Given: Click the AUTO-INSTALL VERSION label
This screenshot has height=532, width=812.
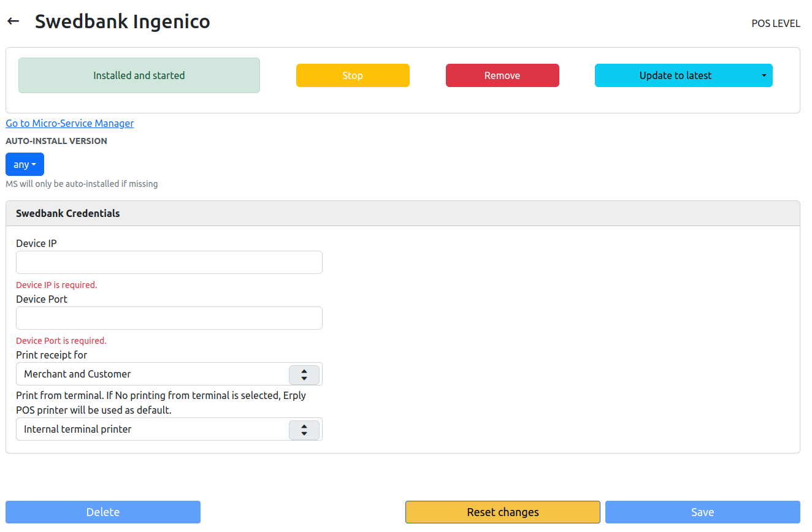Looking at the screenshot, I should coord(56,141).
